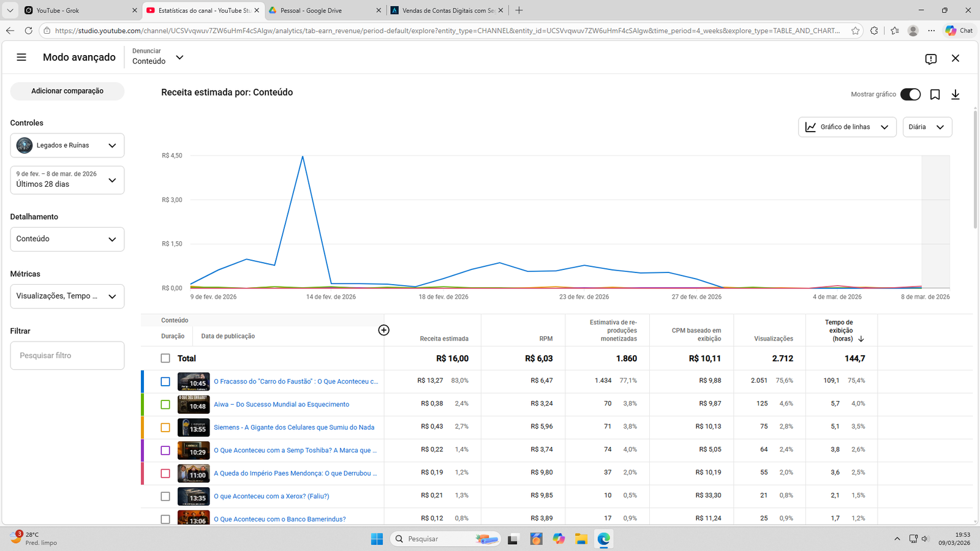Expand the Gráfico de linhas dropdown
The height and width of the screenshot is (551, 980).
coord(847,127)
